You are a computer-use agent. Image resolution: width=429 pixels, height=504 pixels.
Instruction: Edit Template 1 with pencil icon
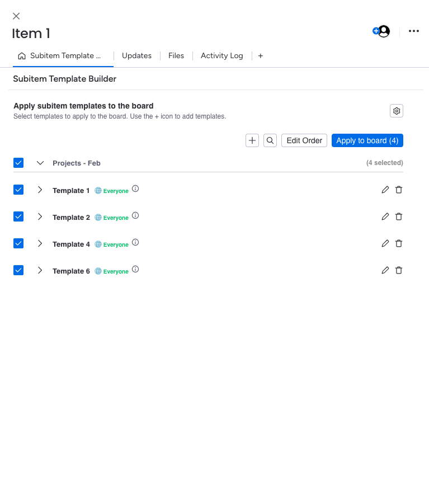(x=385, y=190)
